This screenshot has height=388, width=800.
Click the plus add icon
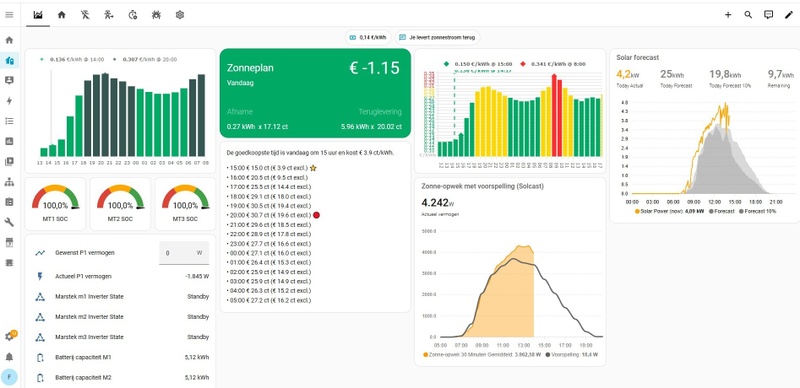pos(728,15)
